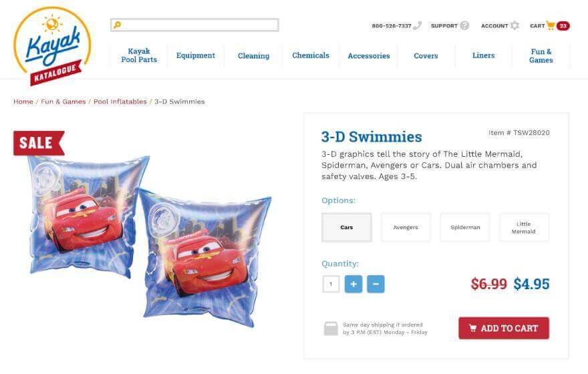Screen dimensions: 588x374
Task: Open the Fun & Games menu
Action: click(541, 56)
